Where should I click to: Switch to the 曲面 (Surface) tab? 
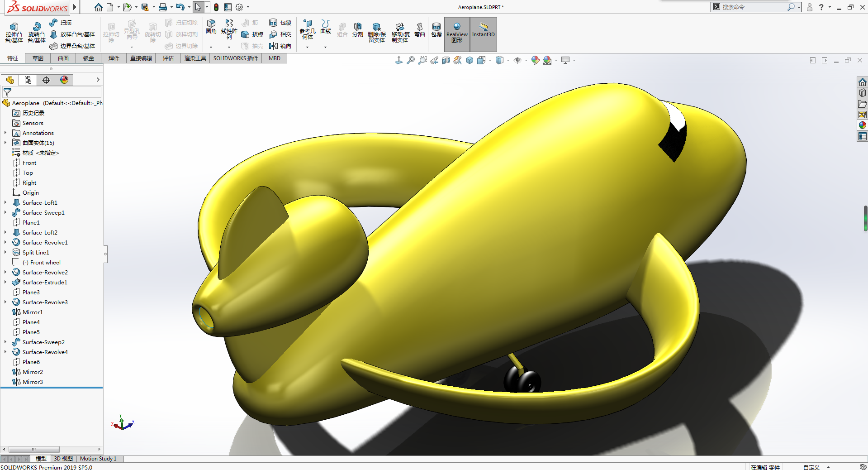coord(63,58)
